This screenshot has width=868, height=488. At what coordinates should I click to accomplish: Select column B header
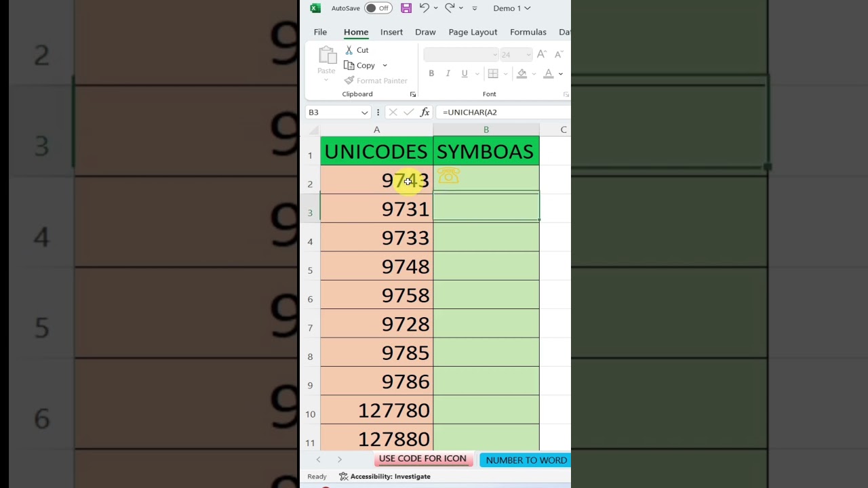[486, 129]
